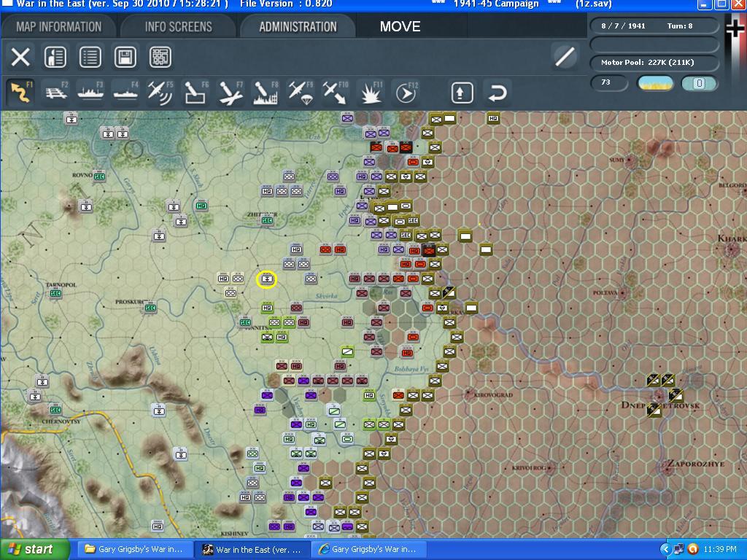The height and width of the screenshot is (560, 747).
Task: Select the green HQ unit east of Rovno
Action: coord(201,206)
